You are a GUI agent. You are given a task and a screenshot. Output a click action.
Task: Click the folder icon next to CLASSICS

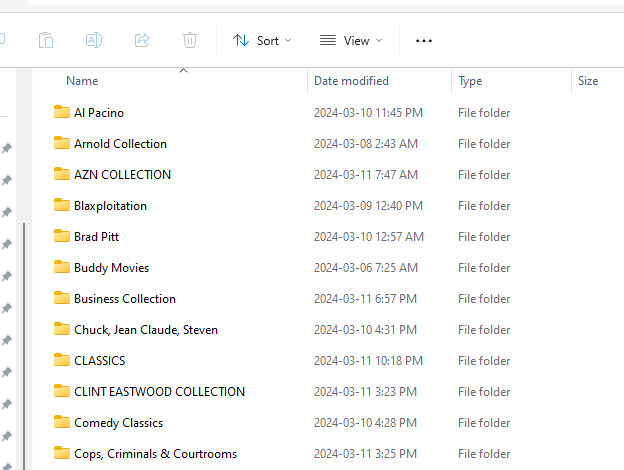[62, 361]
